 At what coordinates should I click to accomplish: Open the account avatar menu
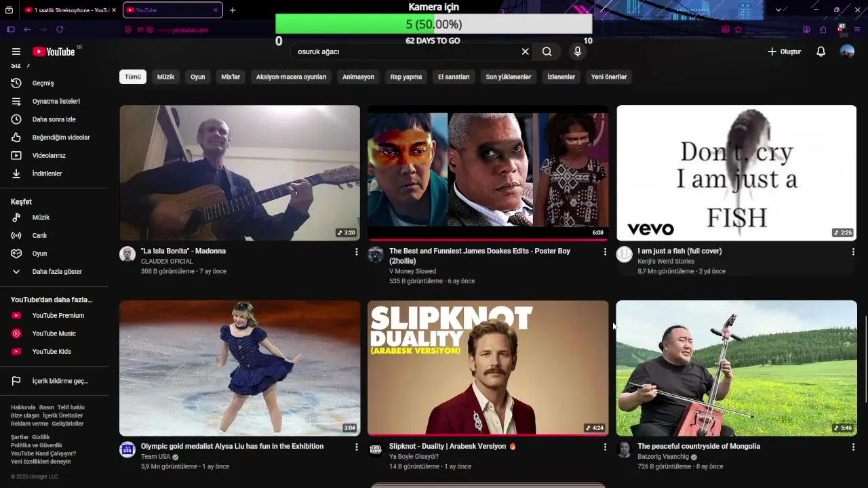click(x=847, y=52)
